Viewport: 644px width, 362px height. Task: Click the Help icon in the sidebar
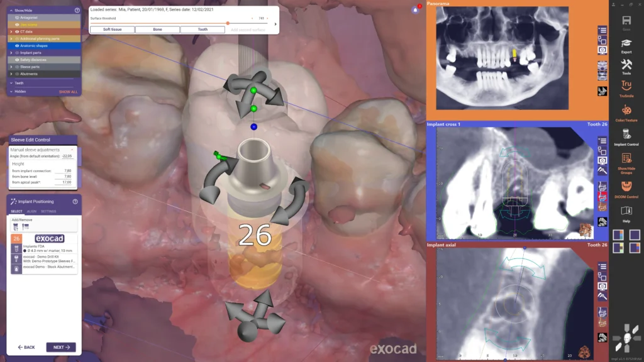pos(626,213)
